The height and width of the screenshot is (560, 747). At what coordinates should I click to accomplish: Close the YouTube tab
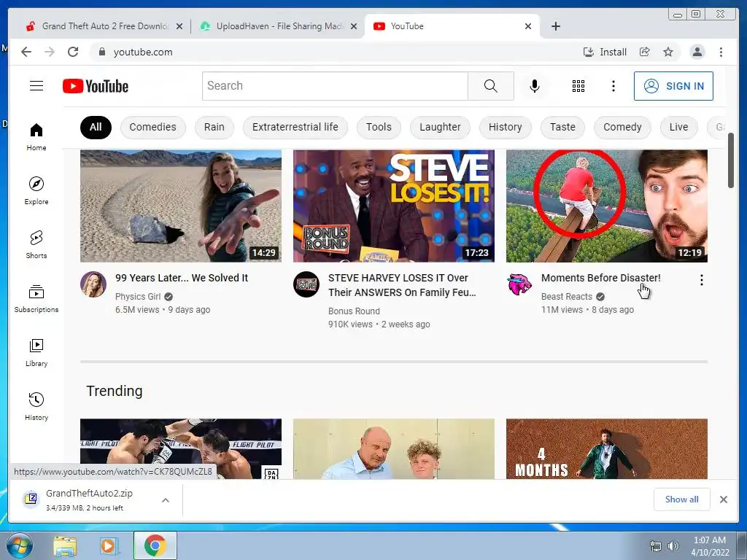point(528,26)
